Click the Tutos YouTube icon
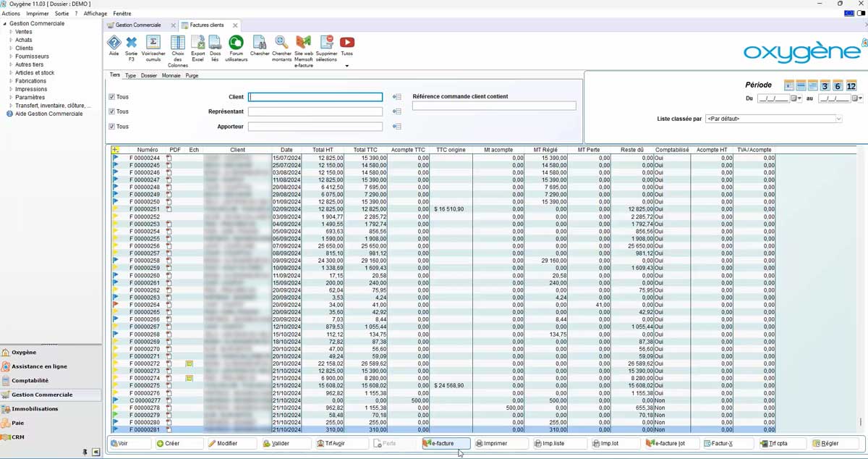Image resolution: width=868 pixels, height=459 pixels. point(347,45)
